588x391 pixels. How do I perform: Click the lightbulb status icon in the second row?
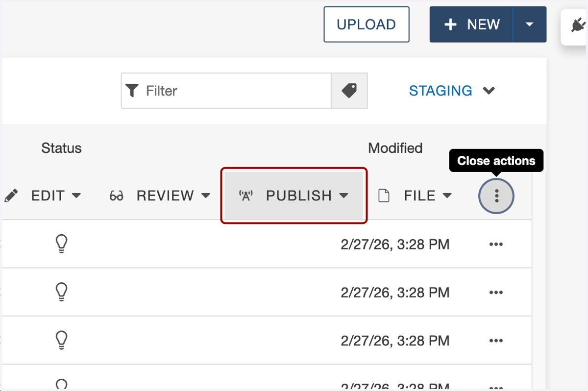click(x=61, y=292)
